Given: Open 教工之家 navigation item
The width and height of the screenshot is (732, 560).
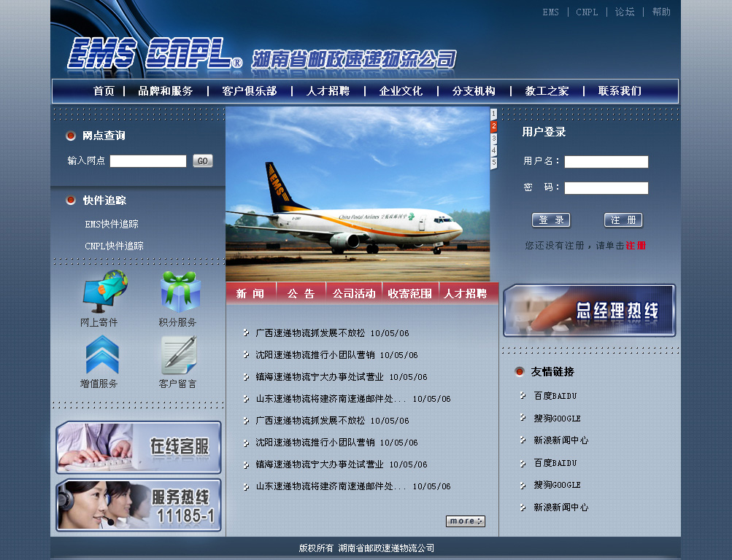Looking at the screenshot, I should point(547,91).
